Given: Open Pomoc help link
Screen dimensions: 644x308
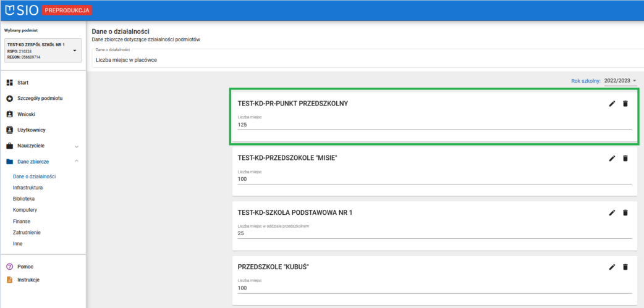Looking at the screenshot, I should point(25,267).
